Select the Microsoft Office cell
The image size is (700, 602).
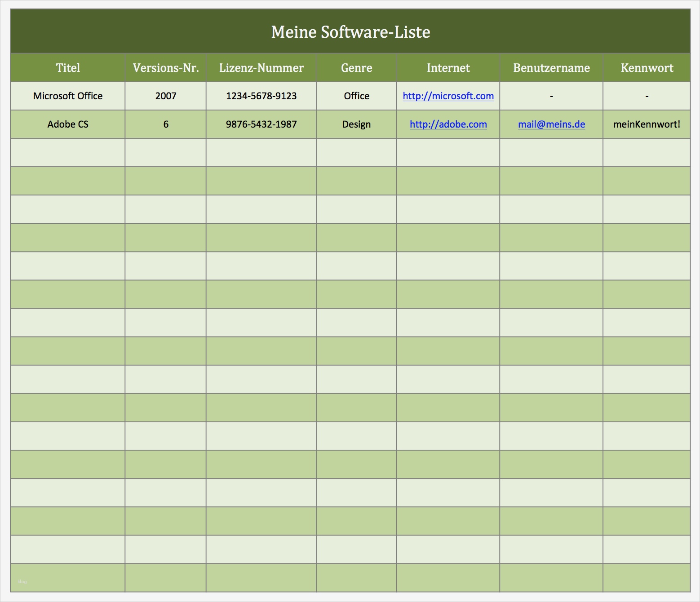tap(68, 96)
